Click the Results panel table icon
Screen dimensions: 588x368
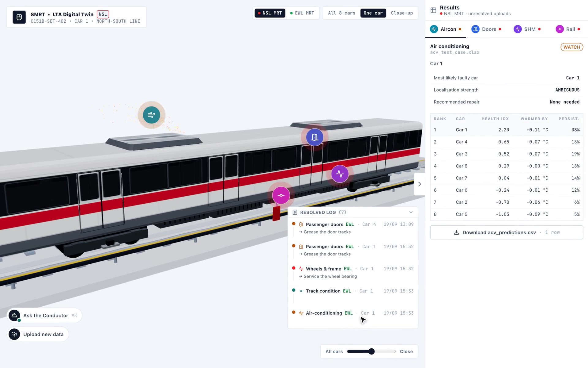coord(433,10)
